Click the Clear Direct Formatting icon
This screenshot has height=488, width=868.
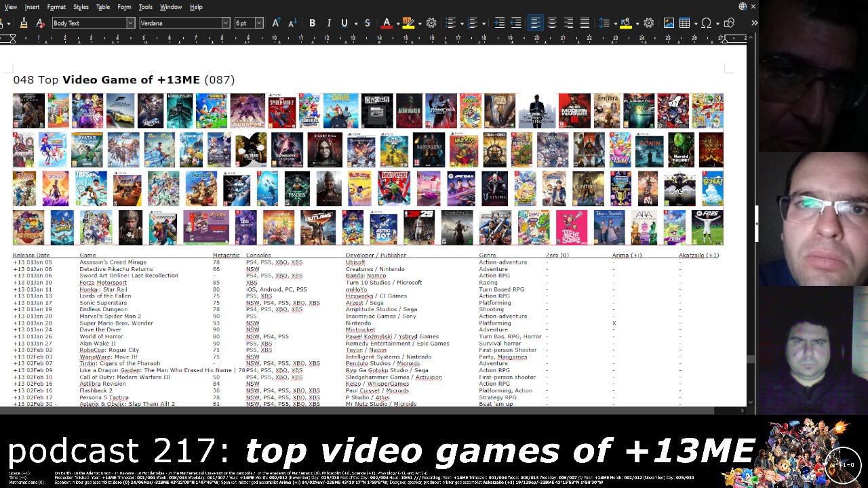(40, 23)
